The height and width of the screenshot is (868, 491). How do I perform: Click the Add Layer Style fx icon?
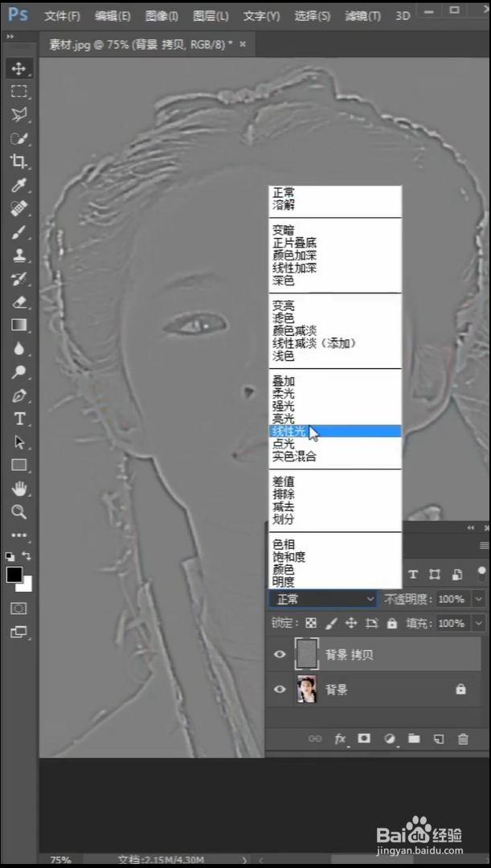340,739
